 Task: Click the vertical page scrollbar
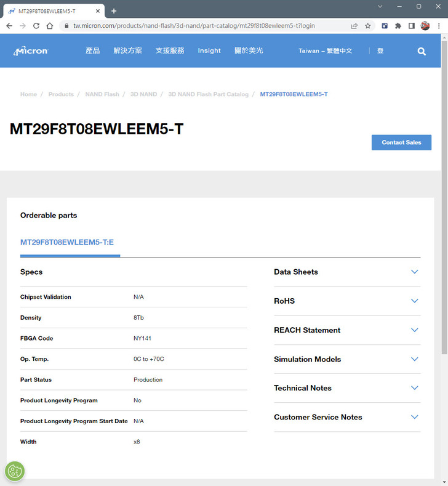[444, 198]
